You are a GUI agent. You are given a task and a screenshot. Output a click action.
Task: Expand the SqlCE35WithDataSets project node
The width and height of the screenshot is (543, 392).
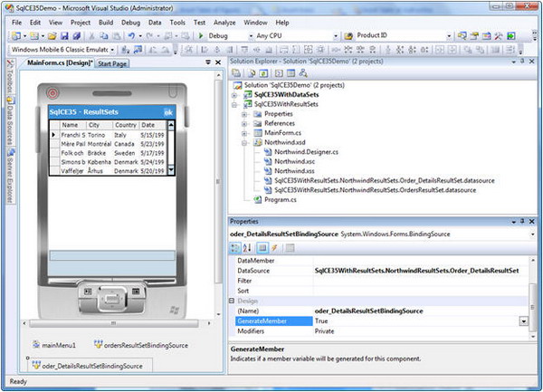pyautogui.click(x=234, y=95)
